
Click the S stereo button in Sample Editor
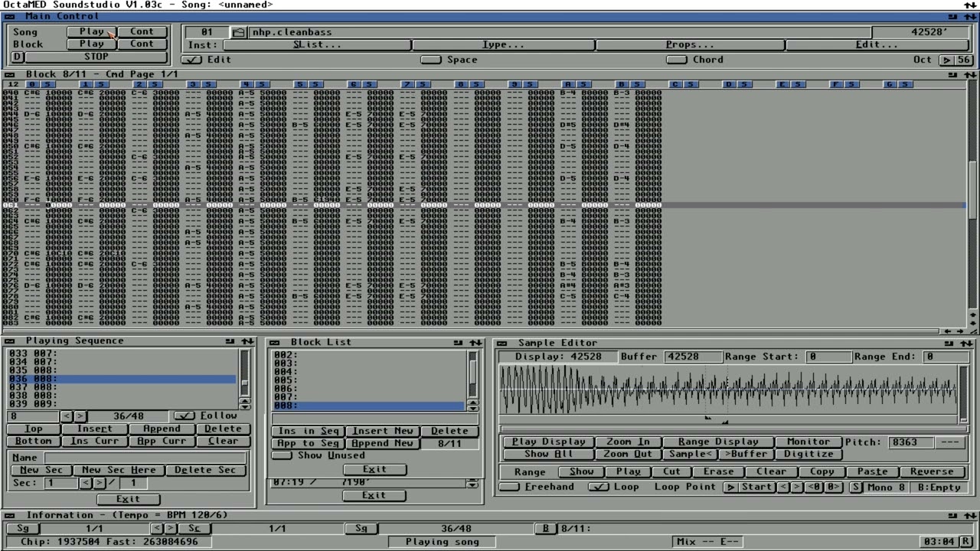coord(856,487)
